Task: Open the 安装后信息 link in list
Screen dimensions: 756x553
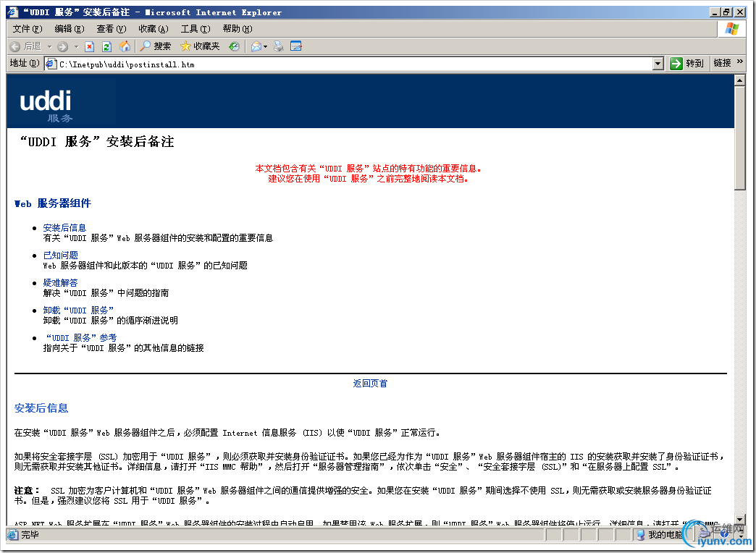Action: pos(64,227)
